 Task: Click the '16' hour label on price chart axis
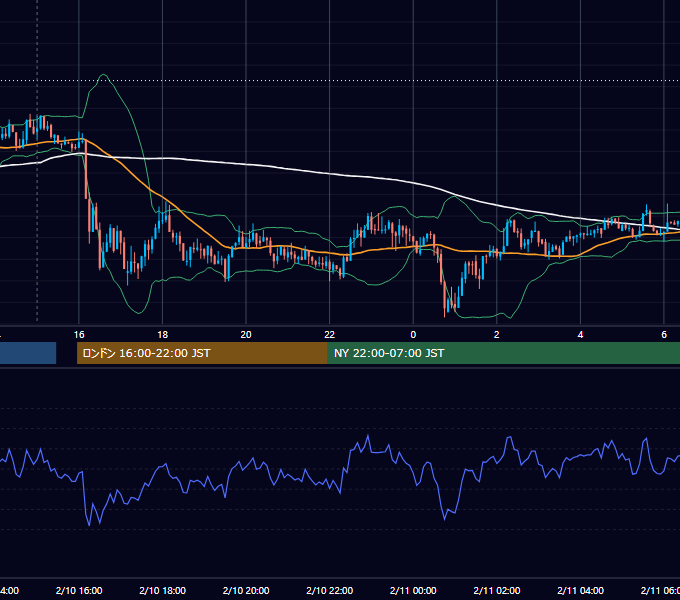[79, 334]
